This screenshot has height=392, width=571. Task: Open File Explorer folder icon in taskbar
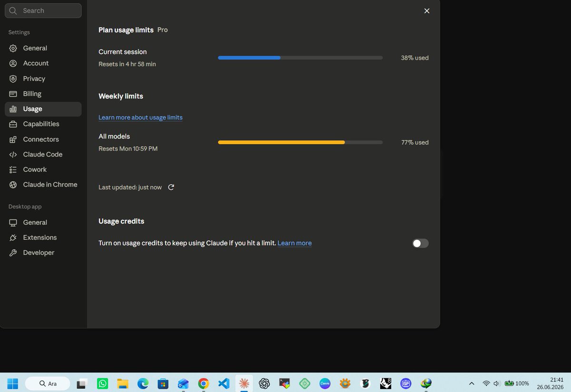click(x=123, y=383)
